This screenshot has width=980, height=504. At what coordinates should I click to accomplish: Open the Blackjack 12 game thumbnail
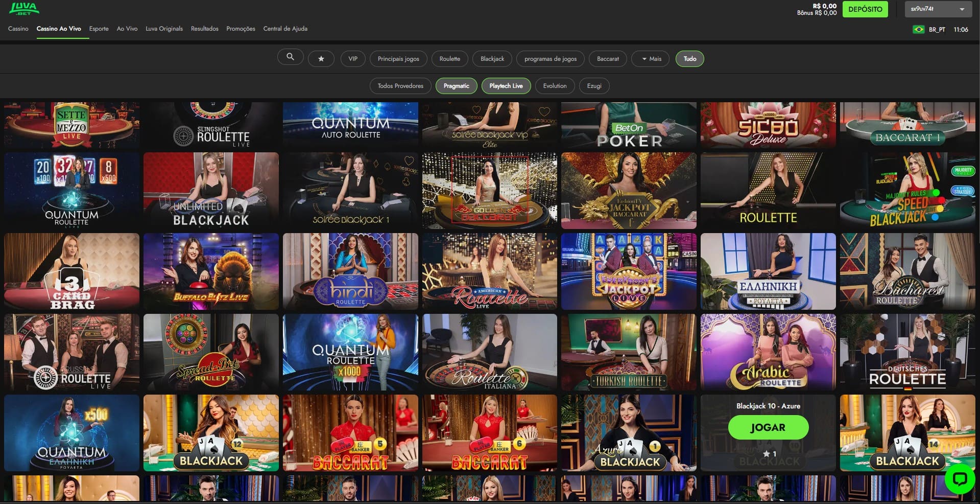[x=211, y=433]
